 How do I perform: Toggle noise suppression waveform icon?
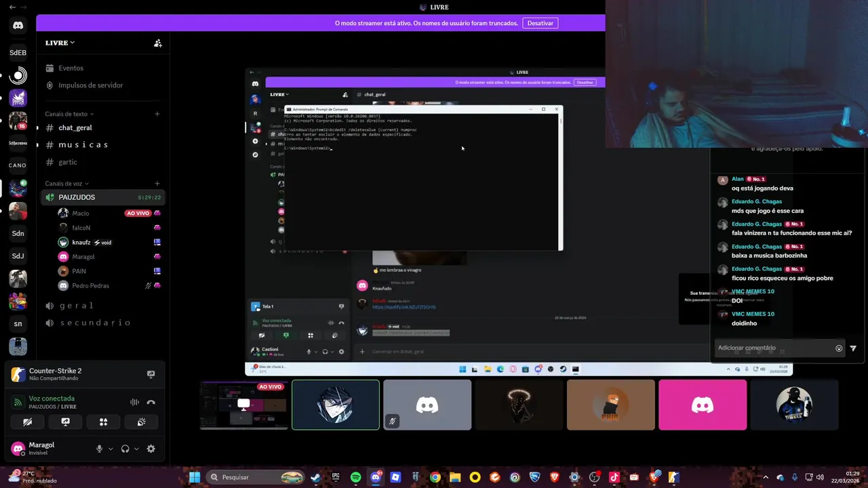[134, 402]
